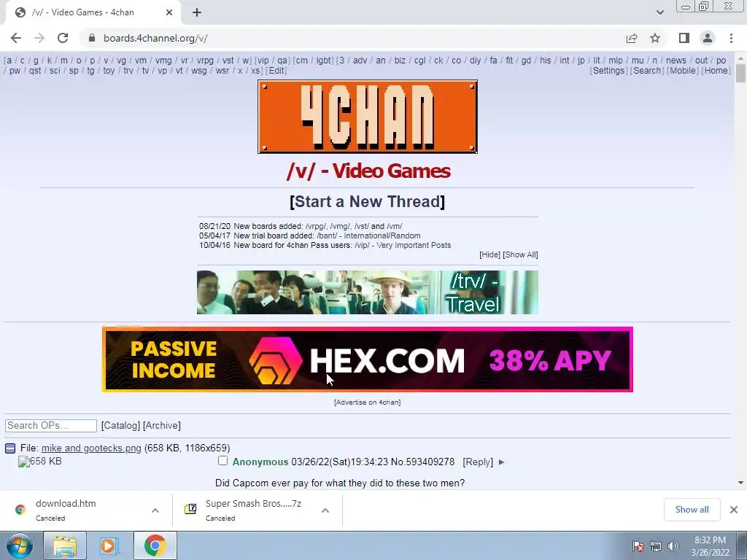This screenshot has height=560, width=747.
Task: Open the browser side panel icon
Action: tap(684, 38)
